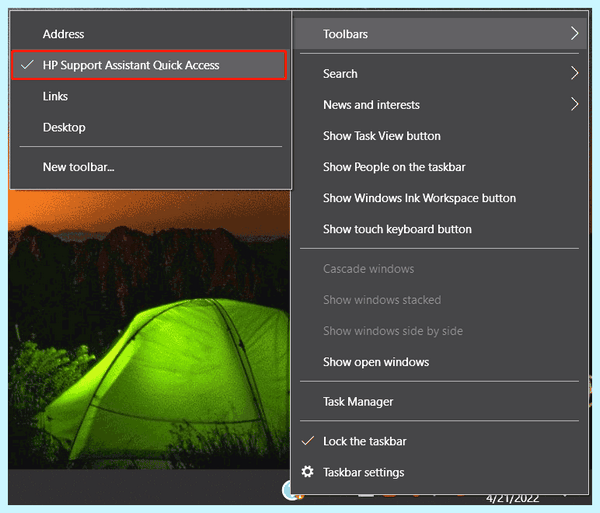600x513 pixels.
Task: Select Show open windows
Action: (440, 362)
